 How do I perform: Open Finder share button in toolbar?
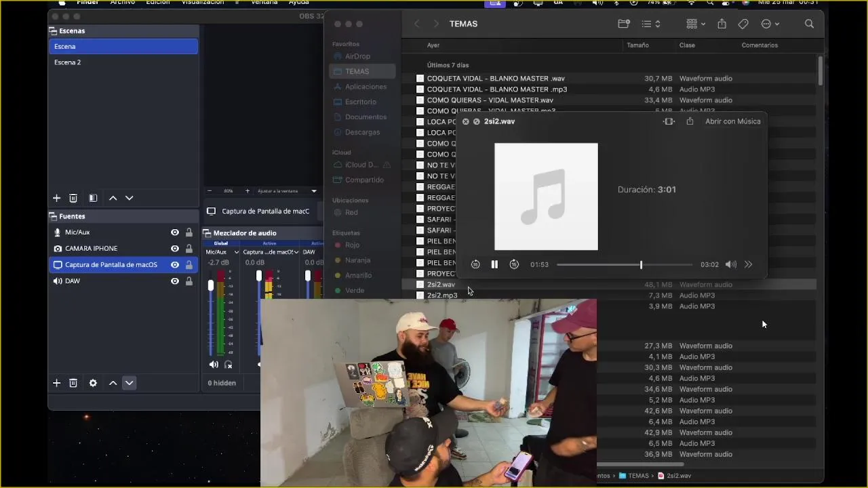tap(722, 24)
